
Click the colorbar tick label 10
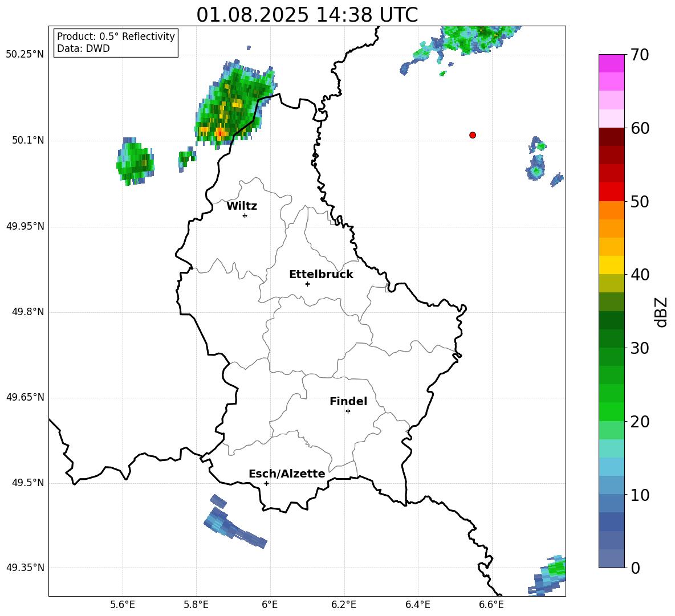coord(640,495)
